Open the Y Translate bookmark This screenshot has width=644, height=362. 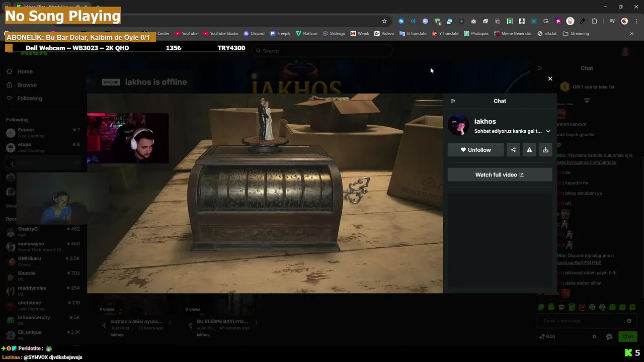click(x=445, y=34)
